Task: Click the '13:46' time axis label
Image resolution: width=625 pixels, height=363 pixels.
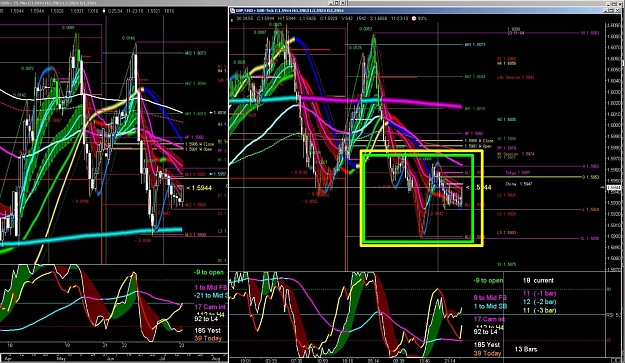Action: coord(425,360)
